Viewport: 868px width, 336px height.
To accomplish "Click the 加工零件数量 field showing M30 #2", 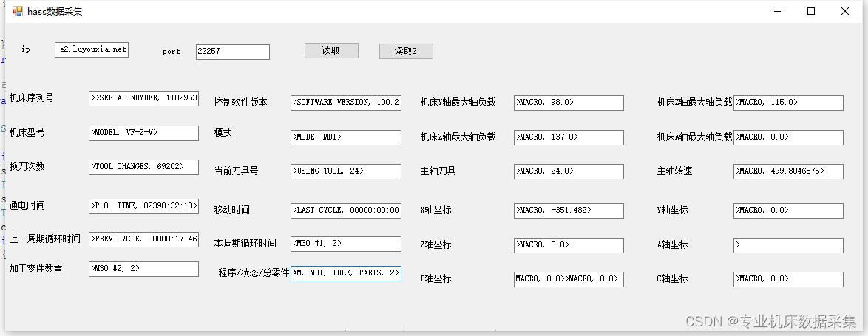I will tap(143, 269).
